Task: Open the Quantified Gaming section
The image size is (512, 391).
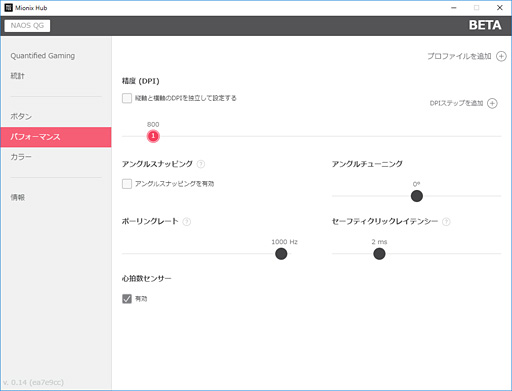Action: [x=43, y=56]
